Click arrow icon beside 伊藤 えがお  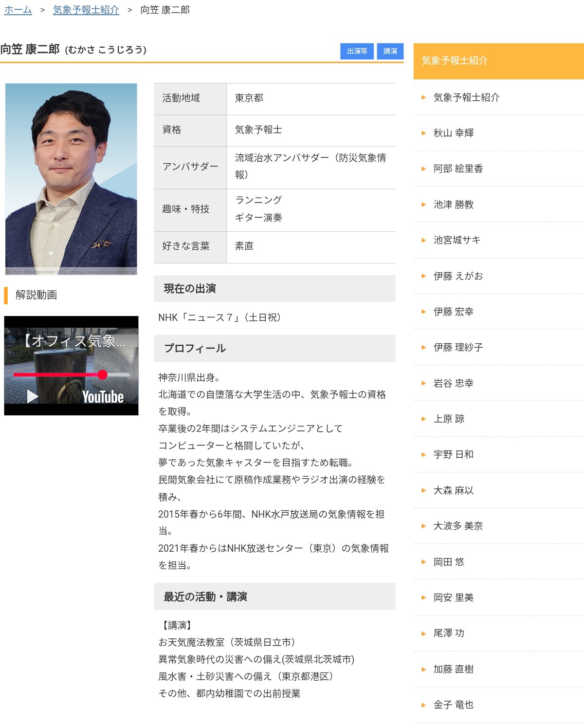pos(423,276)
